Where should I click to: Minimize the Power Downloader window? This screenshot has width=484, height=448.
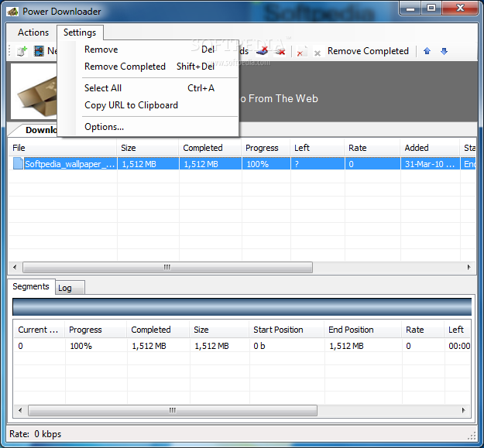(410, 8)
